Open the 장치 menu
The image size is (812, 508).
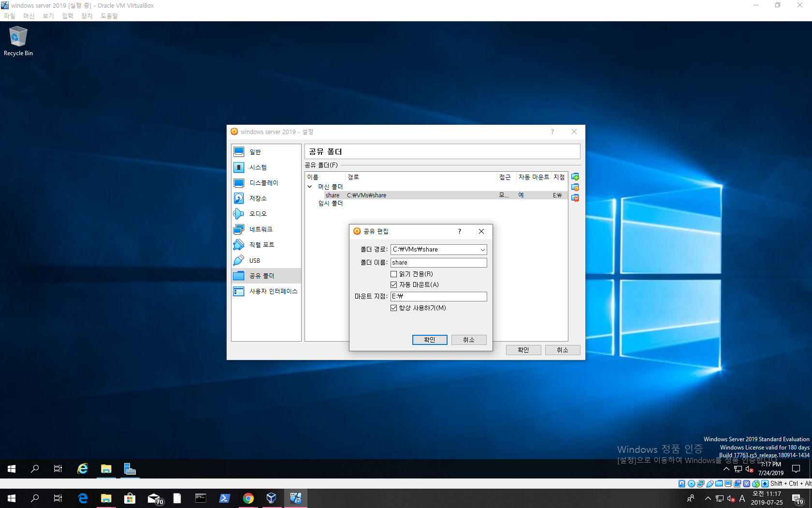[87, 16]
